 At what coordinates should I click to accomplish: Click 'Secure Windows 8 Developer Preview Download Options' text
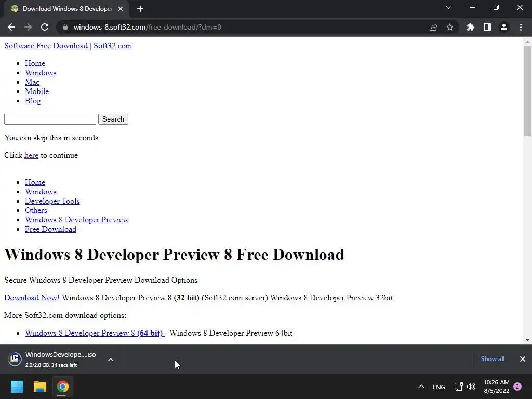tap(101, 280)
